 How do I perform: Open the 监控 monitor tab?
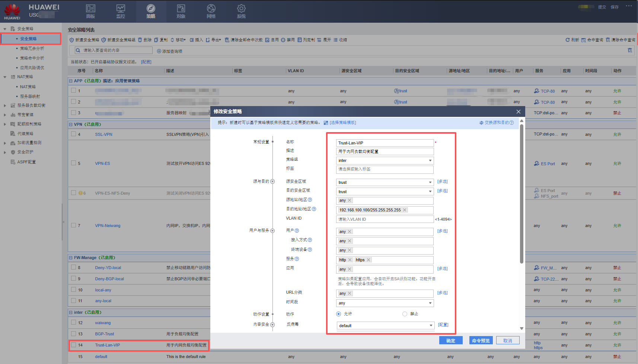point(121,11)
